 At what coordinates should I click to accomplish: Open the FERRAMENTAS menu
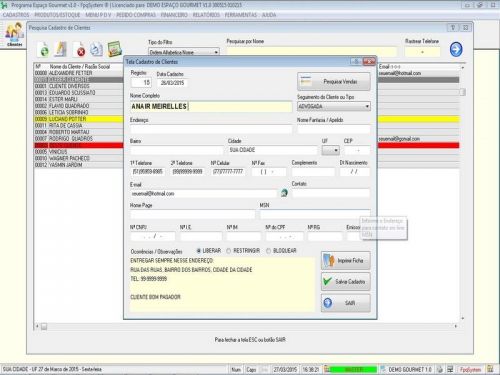241,15
